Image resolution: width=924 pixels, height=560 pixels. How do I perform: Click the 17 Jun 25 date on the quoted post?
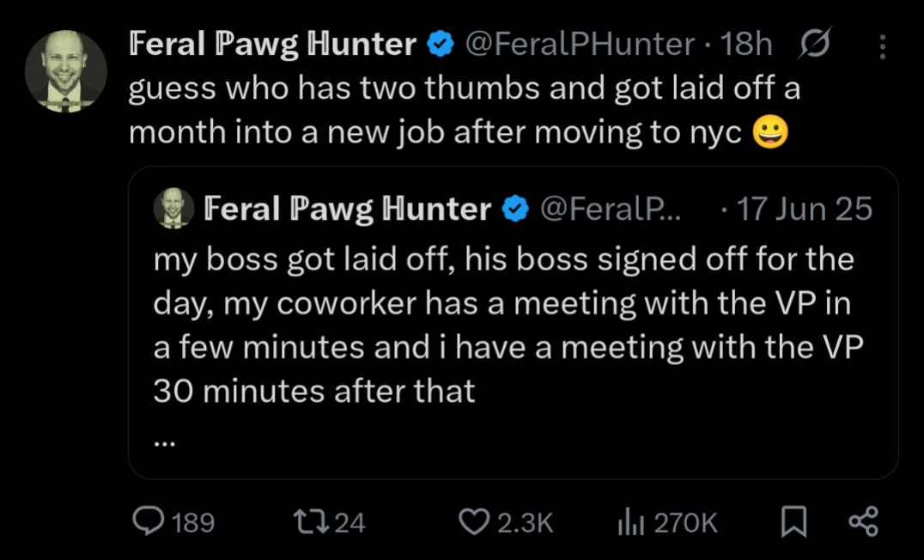[x=804, y=209]
